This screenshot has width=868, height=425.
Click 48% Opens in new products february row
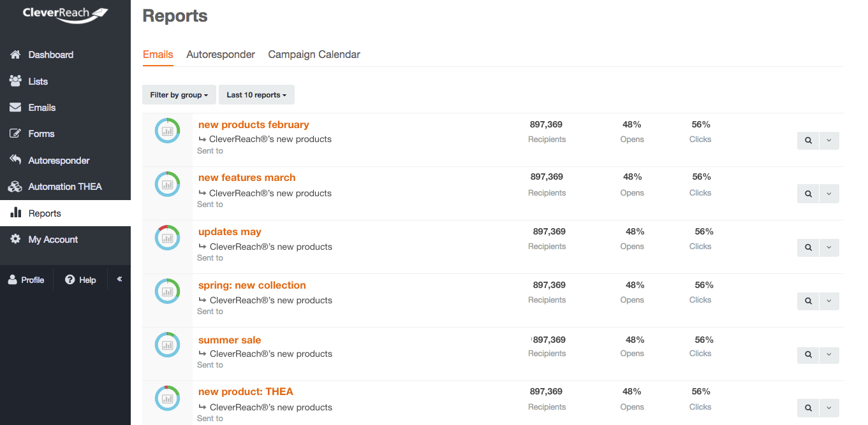pyautogui.click(x=632, y=124)
